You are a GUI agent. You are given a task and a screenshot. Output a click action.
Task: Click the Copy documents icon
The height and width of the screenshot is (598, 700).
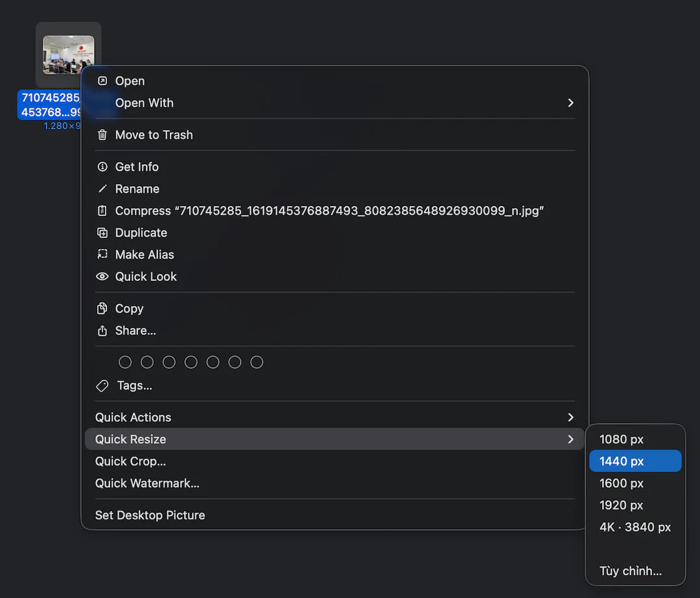pyautogui.click(x=102, y=309)
